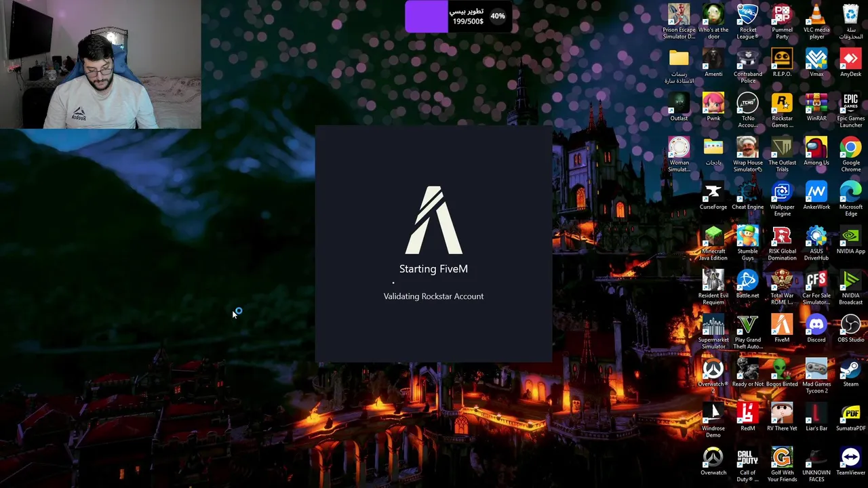Select the CurseForge desktop icon
868x488 pixels.
tap(713, 195)
